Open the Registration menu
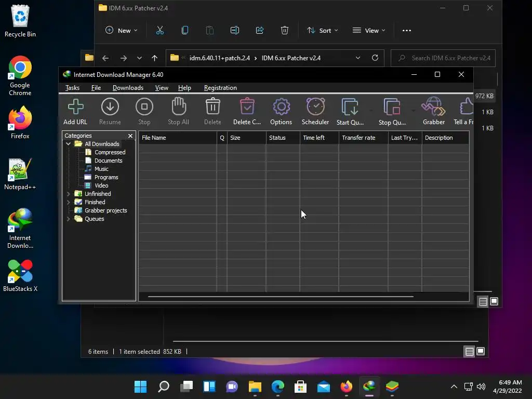 pyautogui.click(x=220, y=88)
